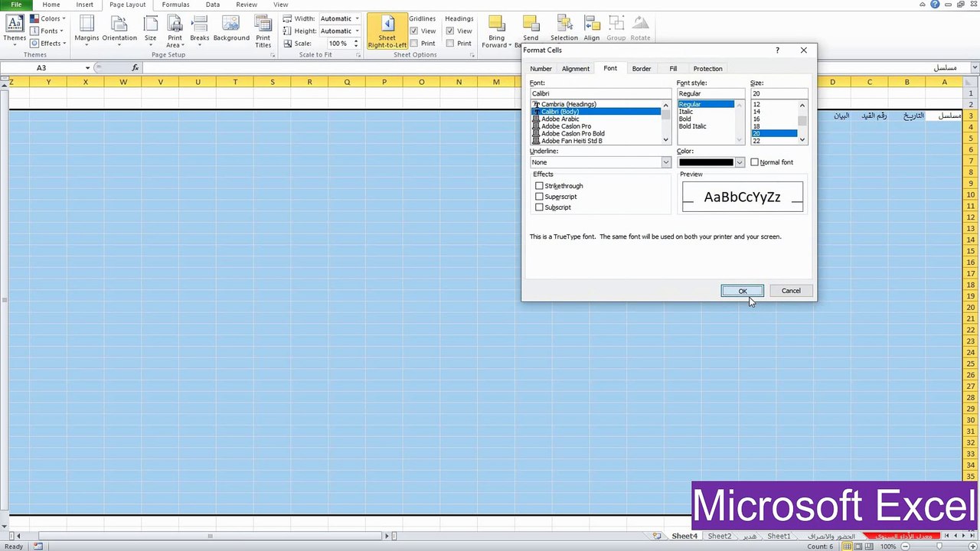Click Cancel in Format Cells dialog
The width and height of the screenshot is (980, 551).
tap(791, 291)
